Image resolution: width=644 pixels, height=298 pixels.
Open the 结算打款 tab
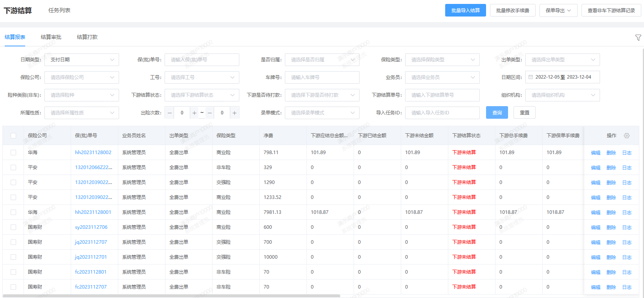(x=87, y=37)
